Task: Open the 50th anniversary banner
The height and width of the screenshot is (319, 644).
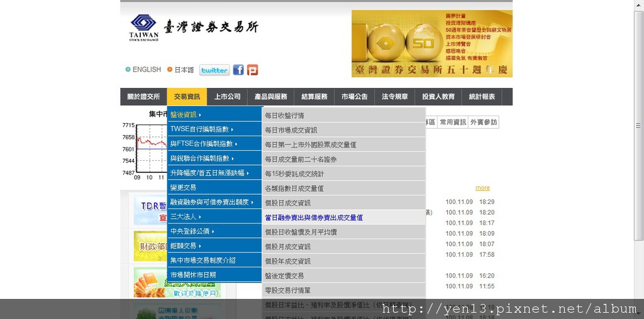Action: click(431, 43)
